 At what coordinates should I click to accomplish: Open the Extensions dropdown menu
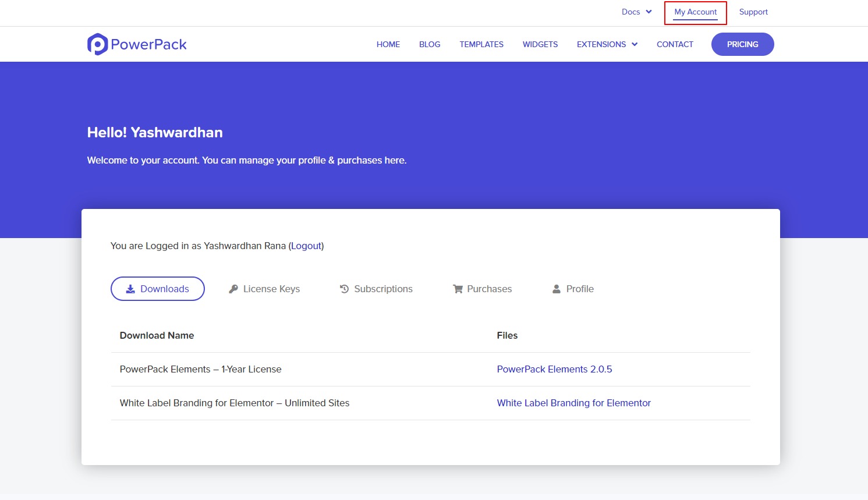coord(602,44)
